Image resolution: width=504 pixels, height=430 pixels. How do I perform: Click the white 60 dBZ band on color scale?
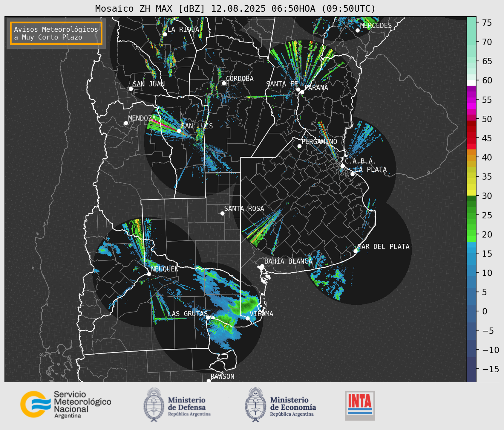coord(471,83)
